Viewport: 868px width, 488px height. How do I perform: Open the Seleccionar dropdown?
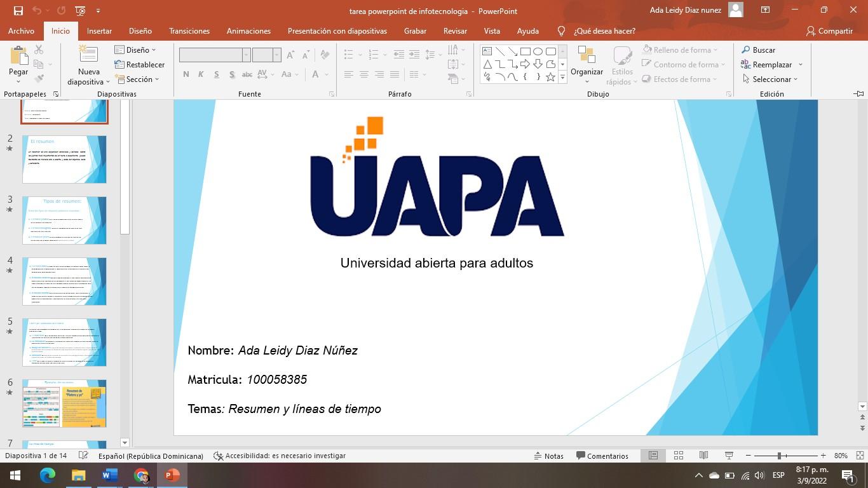[x=770, y=79]
